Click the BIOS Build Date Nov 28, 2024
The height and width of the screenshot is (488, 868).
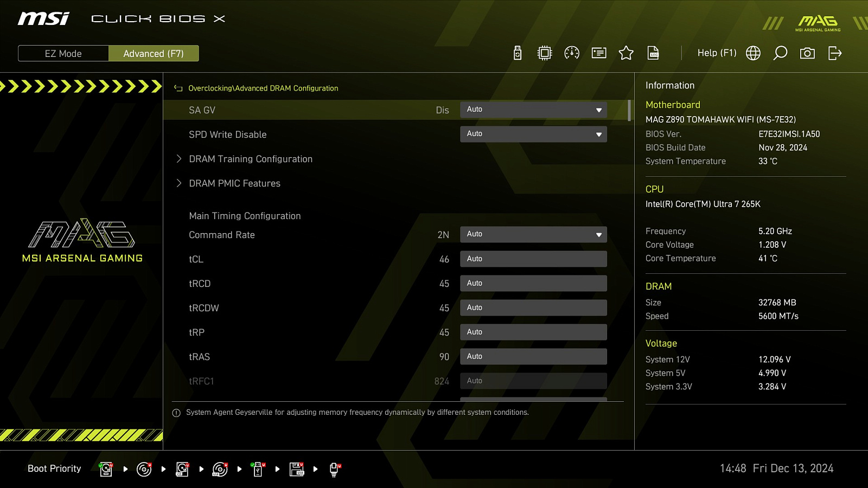782,147
